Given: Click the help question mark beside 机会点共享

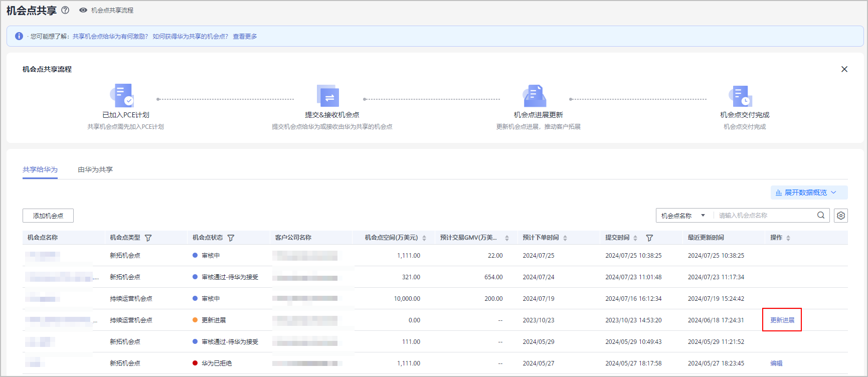Looking at the screenshot, I should point(65,10).
